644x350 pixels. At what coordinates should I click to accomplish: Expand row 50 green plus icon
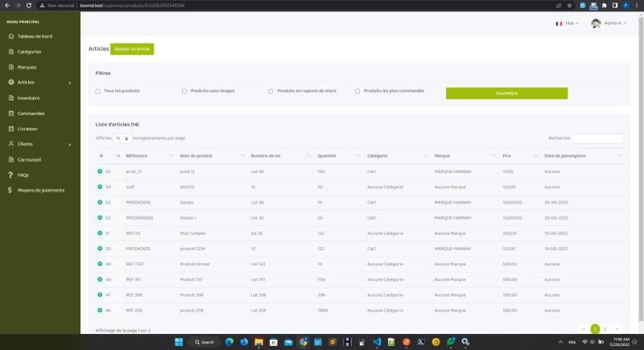100,249
